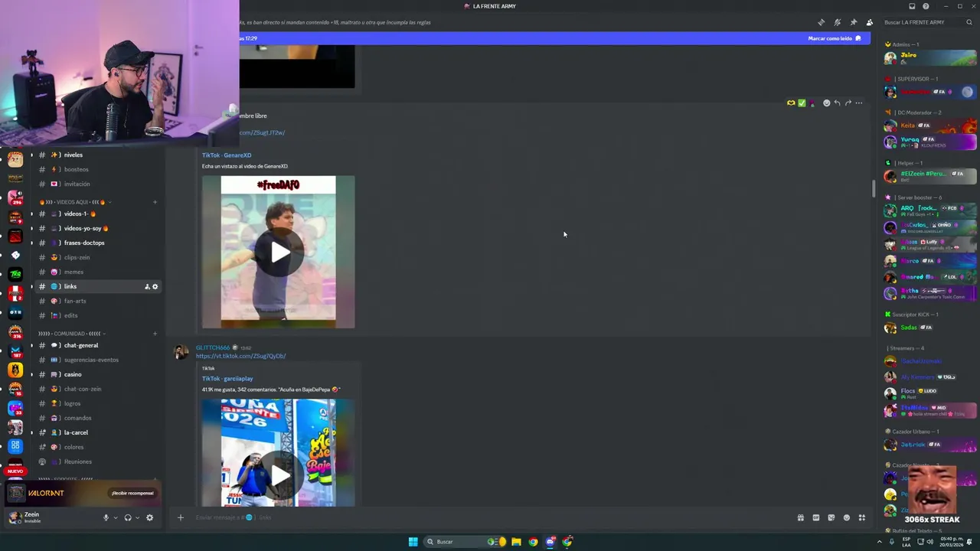
Task: Open member Jairo in Admins list
Action: point(930,57)
